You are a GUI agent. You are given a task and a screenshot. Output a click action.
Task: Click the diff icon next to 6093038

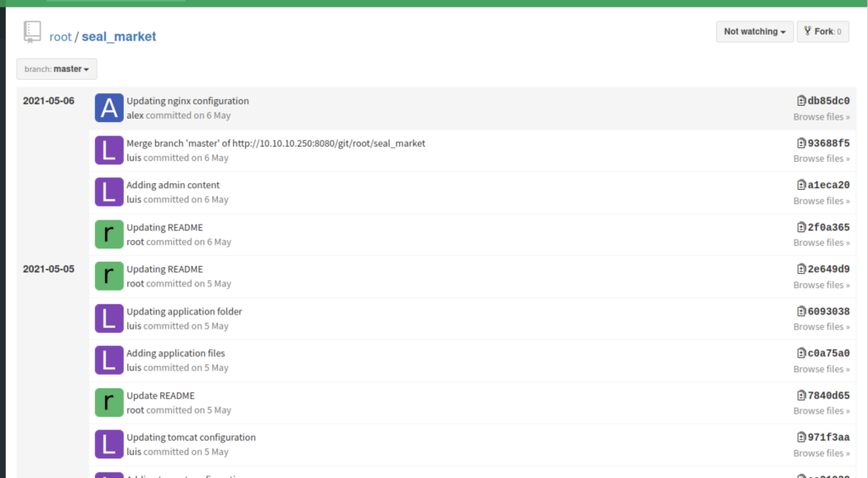click(801, 311)
